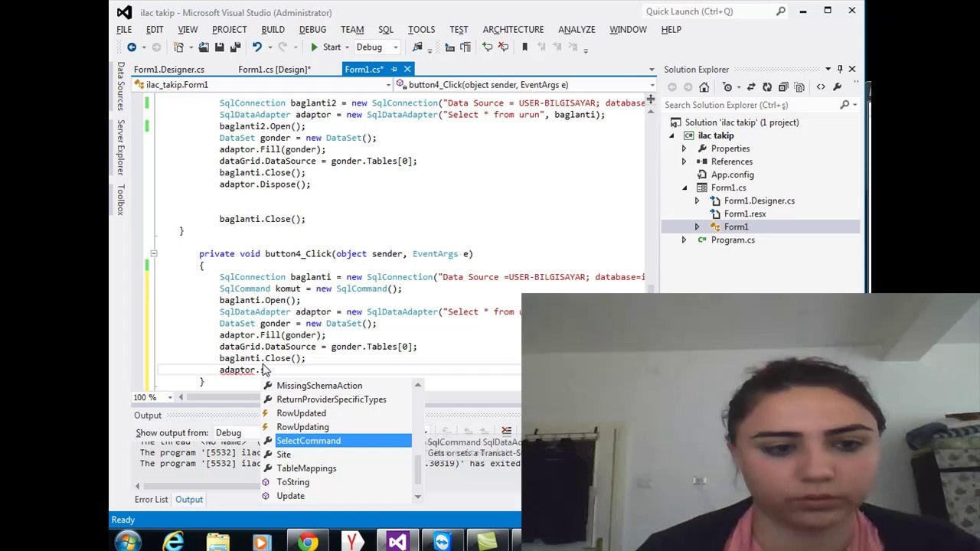Click the Save All toolbar icon
The width and height of the screenshot is (980, 551).
[x=235, y=47]
